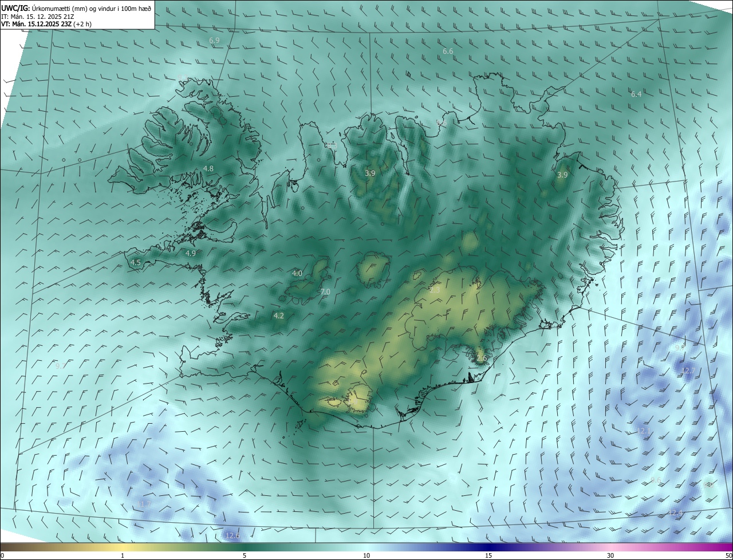Click the 6.6 value north of Iceland
Image resolution: width=733 pixels, height=560 pixels.
pos(448,52)
